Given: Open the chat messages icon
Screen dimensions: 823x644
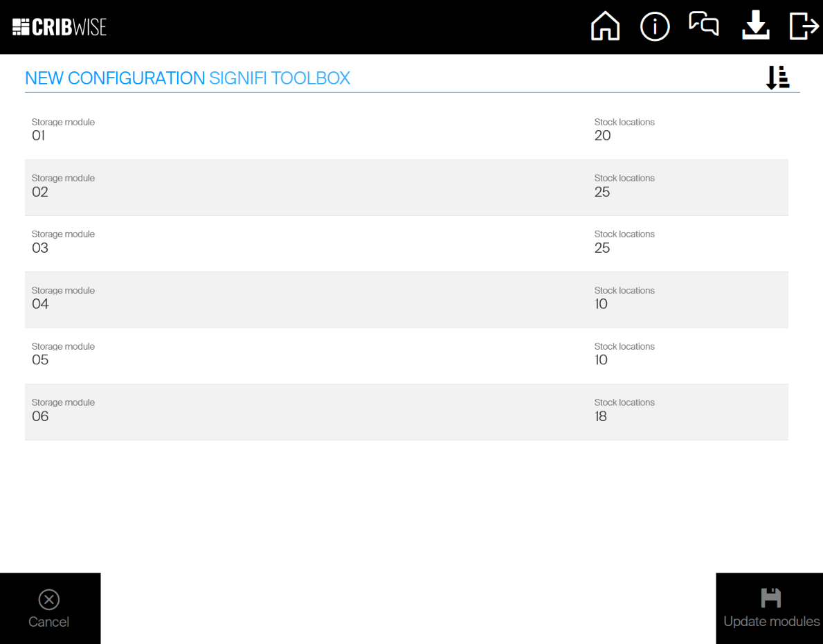Looking at the screenshot, I should tap(703, 25).
